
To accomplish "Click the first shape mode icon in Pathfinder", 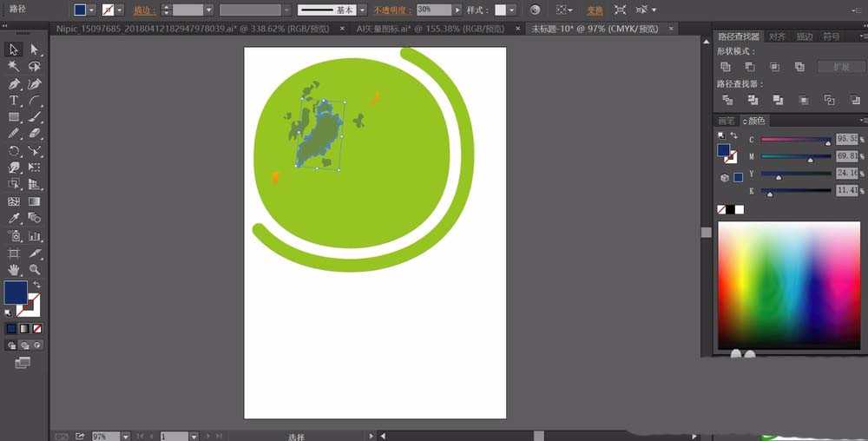I will 726,67.
